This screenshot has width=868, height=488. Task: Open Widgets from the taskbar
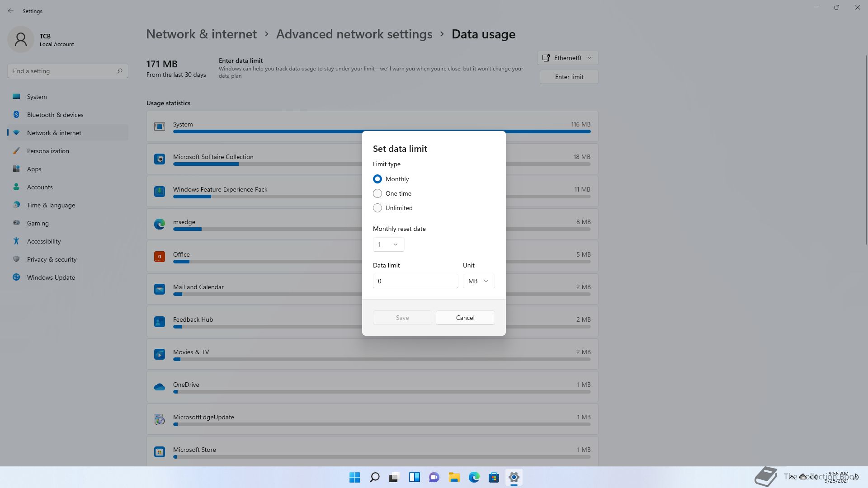click(x=415, y=477)
